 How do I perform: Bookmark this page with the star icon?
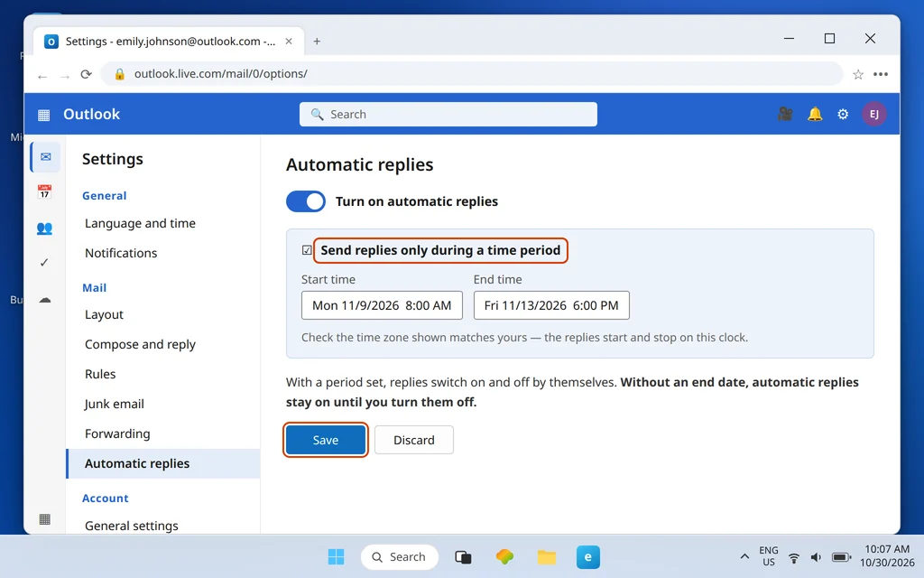pyautogui.click(x=858, y=74)
